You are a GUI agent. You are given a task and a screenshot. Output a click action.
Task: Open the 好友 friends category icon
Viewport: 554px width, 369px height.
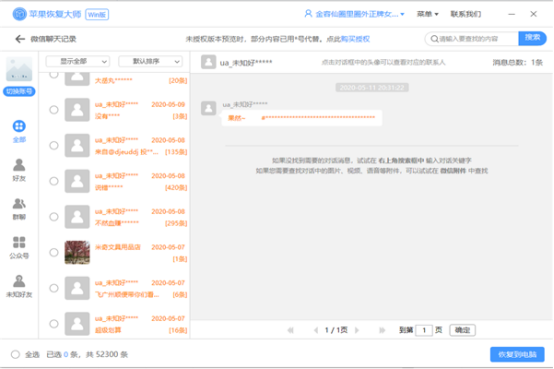[x=19, y=165]
